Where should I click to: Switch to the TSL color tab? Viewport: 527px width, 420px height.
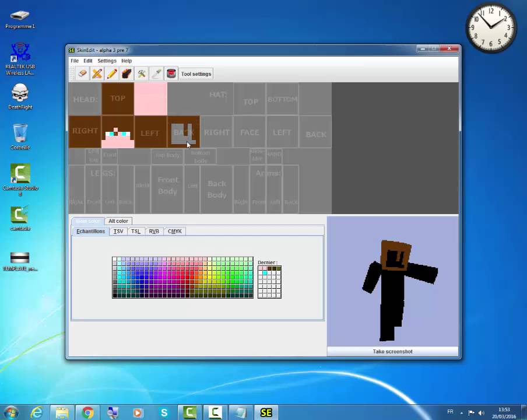(x=136, y=232)
